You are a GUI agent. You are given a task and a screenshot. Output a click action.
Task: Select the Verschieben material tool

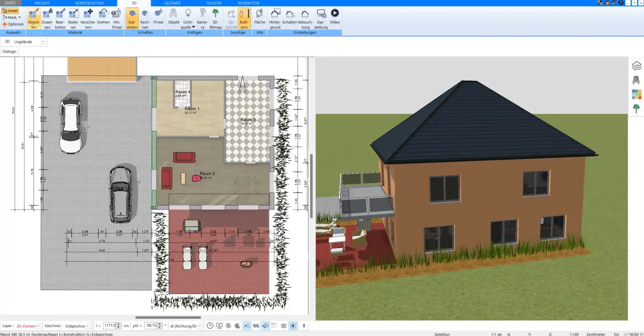(88, 19)
